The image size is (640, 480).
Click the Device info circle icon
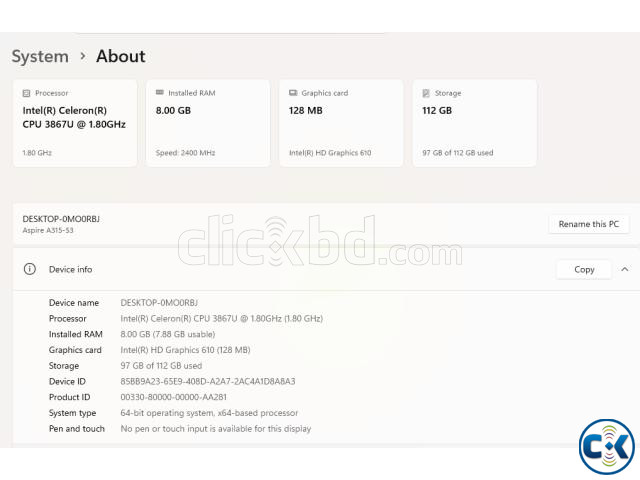coord(30,269)
